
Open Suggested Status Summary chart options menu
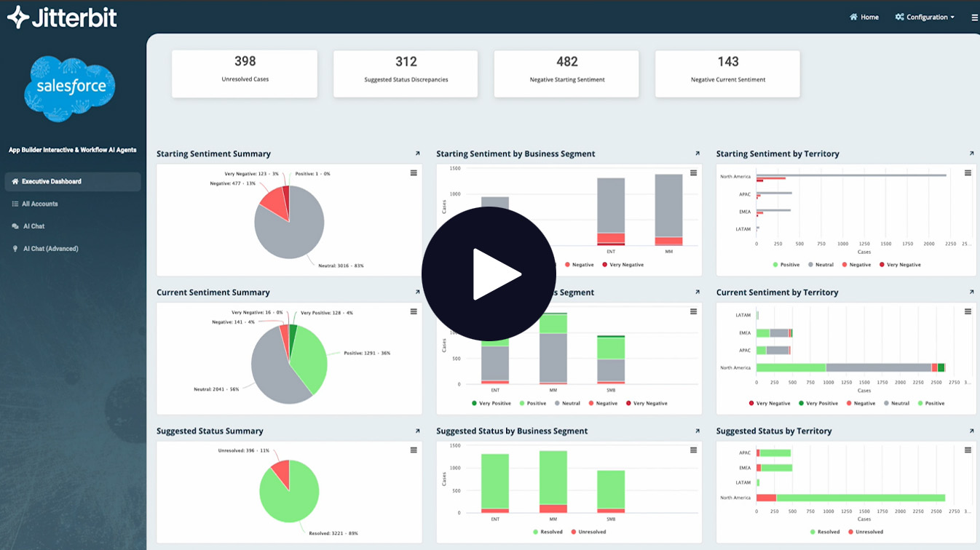(414, 450)
